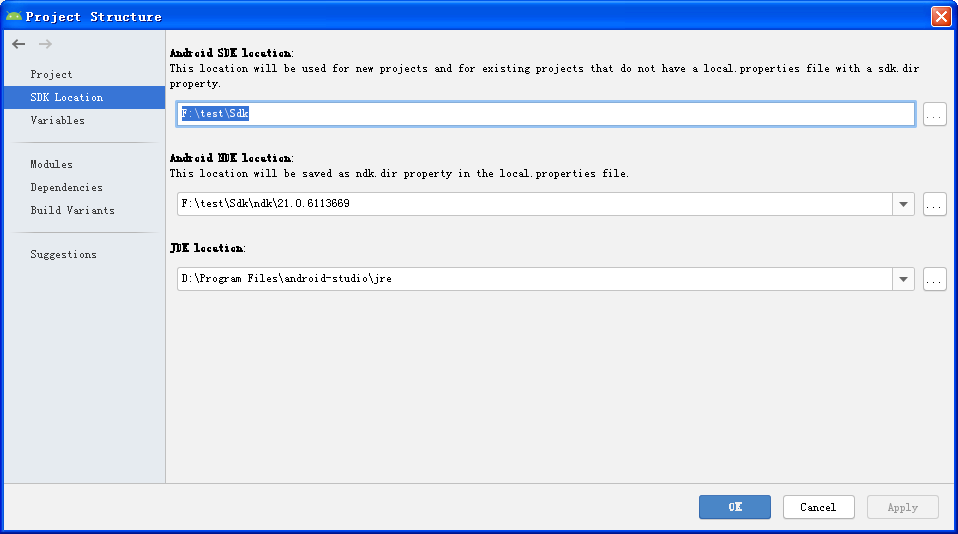Expand the JDK location dropdown
958x534 pixels.
click(903, 279)
